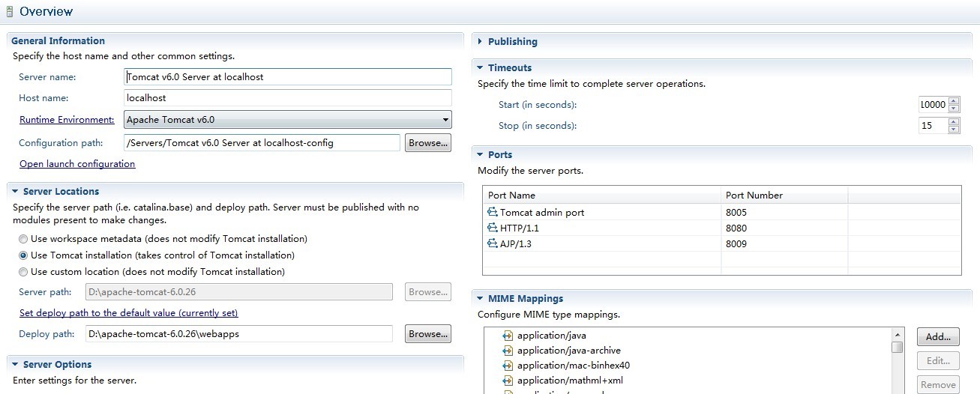Select the application/java-archive MIME icon
Screen dimensions: 980x394
[508, 351]
